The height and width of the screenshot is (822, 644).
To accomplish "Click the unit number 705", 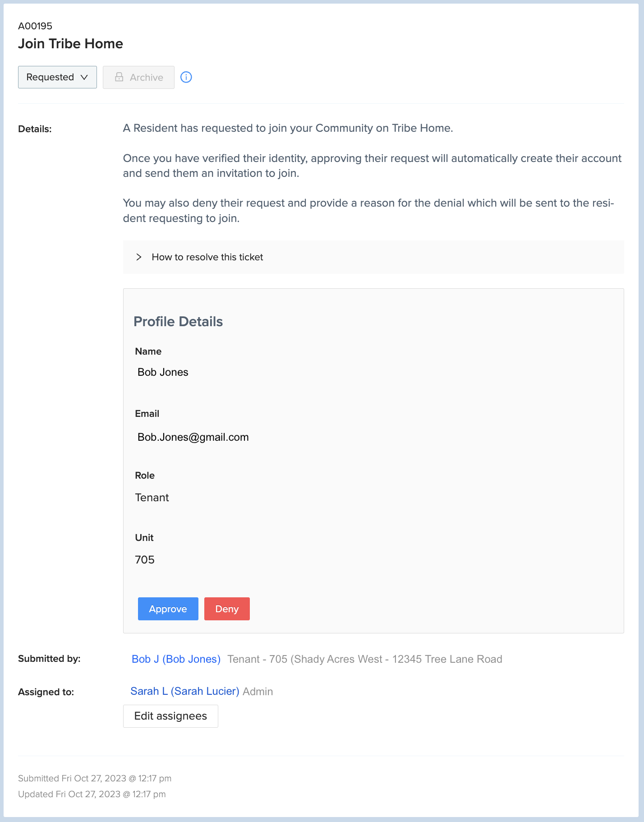I will point(145,560).
